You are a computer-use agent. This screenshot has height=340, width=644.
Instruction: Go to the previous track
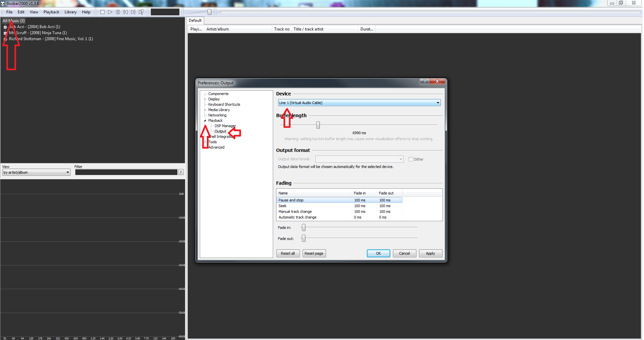pyautogui.click(x=126, y=12)
